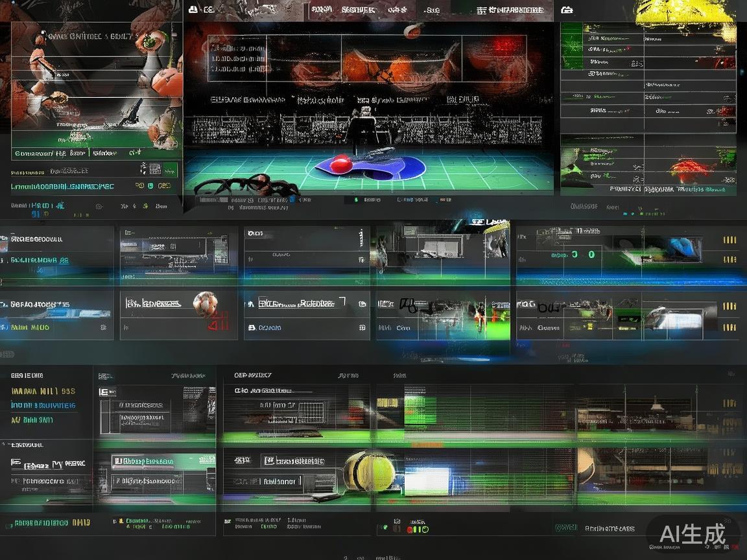Expand the boxed label beside the tennis ball
The height and width of the screenshot is (560, 747).
[292, 461]
